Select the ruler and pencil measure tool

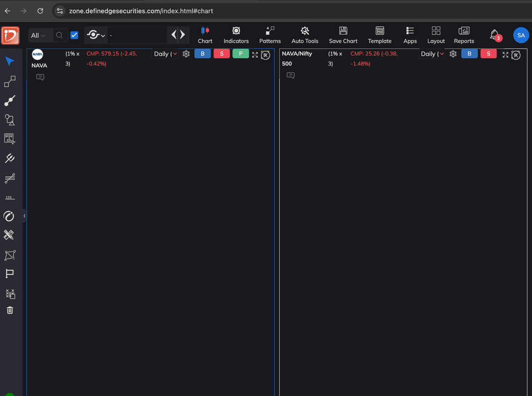click(x=9, y=235)
